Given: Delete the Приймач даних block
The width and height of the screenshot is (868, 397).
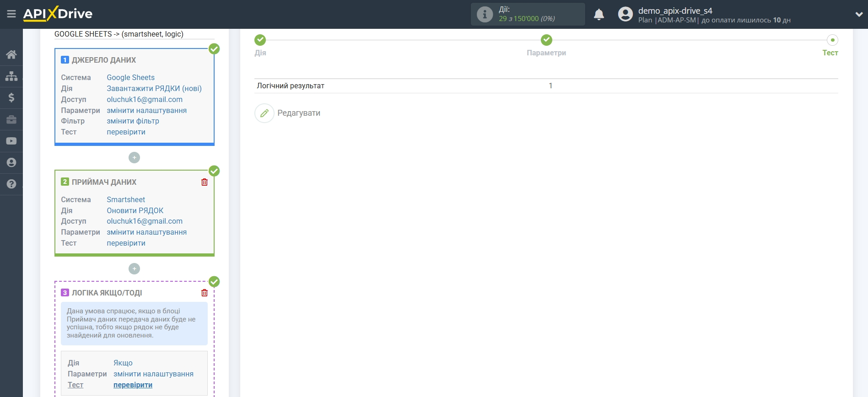Looking at the screenshot, I should 205,182.
